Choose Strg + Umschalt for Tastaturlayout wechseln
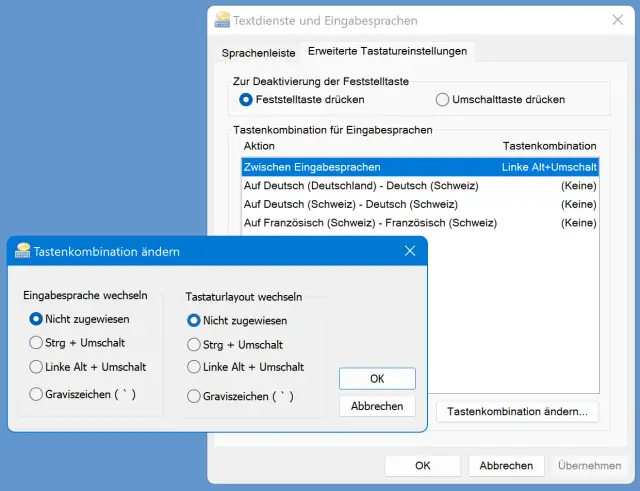Screen dimensions: 640x491 pos(194,344)
